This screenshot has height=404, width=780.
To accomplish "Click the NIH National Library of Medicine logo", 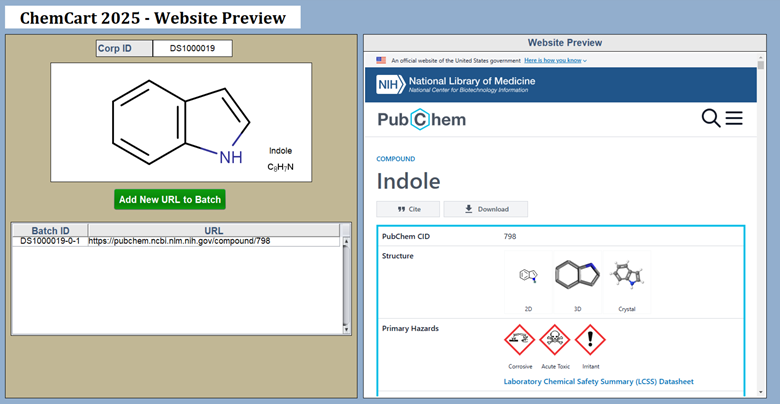I will coord(456,84).
